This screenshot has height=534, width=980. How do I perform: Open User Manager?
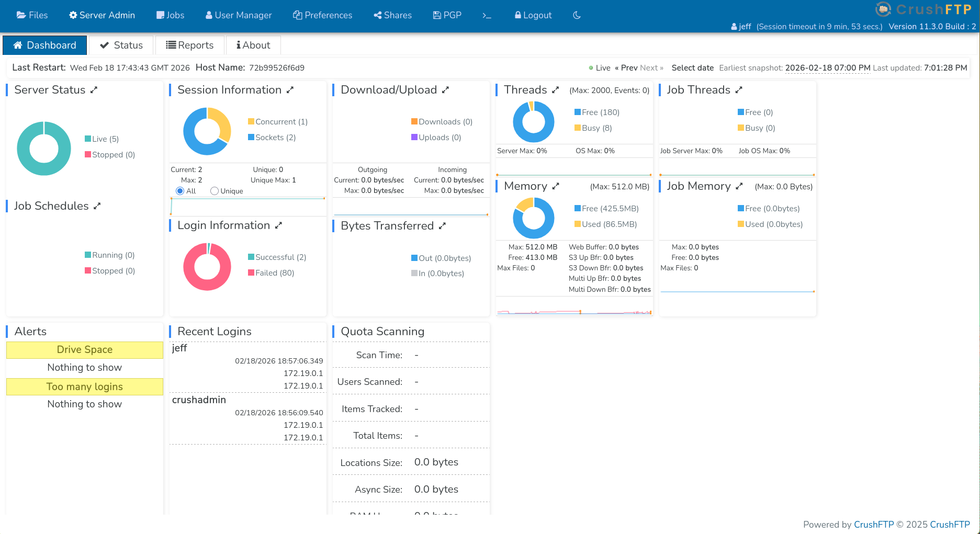tap(239, 15)
